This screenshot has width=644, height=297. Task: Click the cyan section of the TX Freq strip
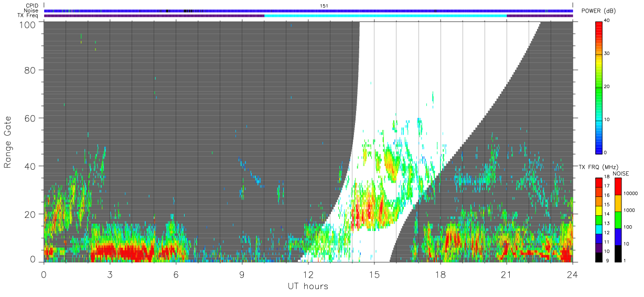[x=385, y=16]
